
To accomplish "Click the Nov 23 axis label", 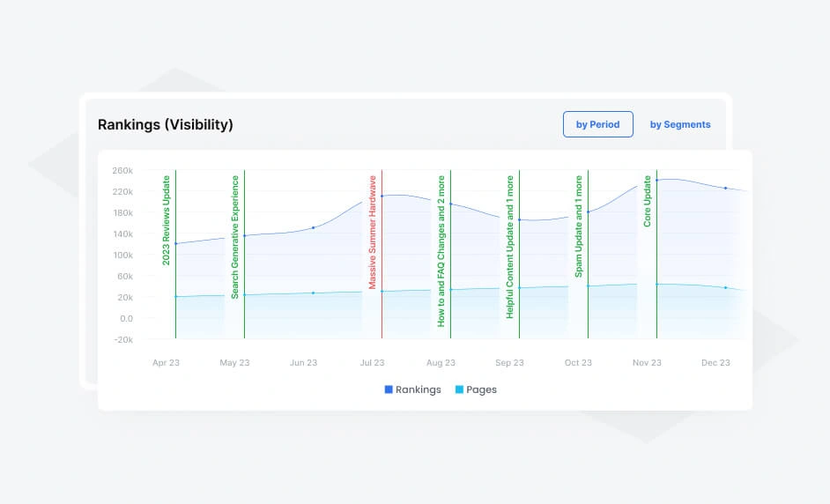I will [647, 362].
